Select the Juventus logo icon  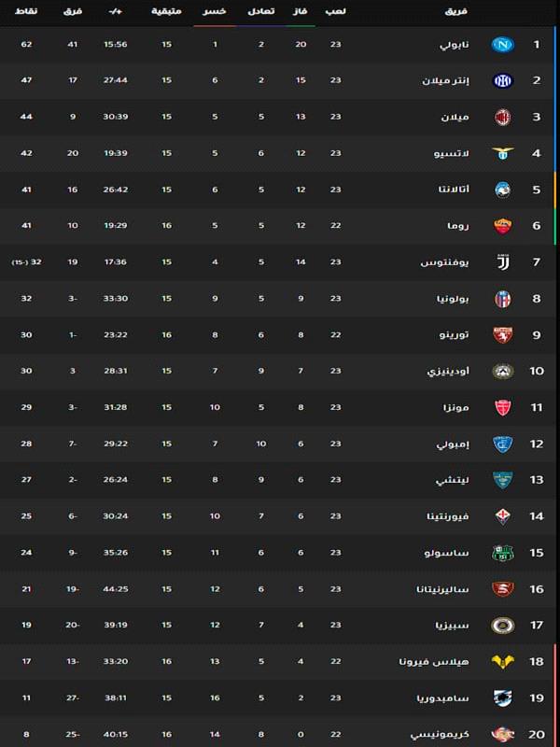point(503,262)
